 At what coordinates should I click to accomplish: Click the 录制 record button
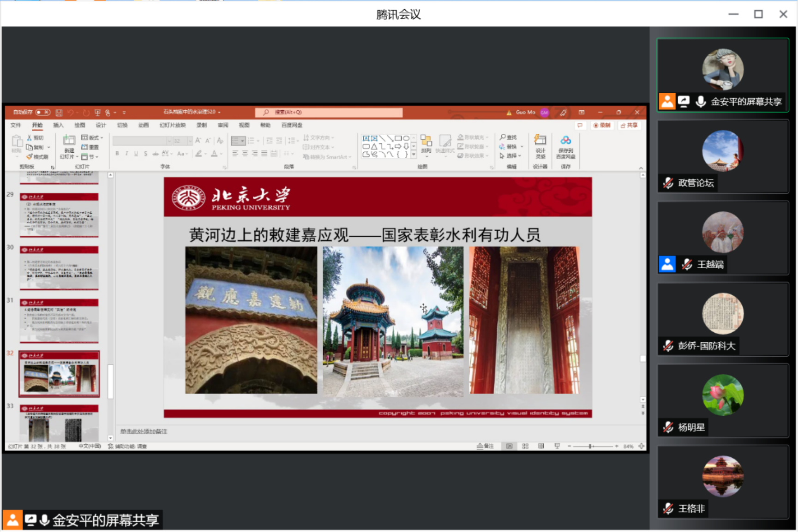coord(602,126)
